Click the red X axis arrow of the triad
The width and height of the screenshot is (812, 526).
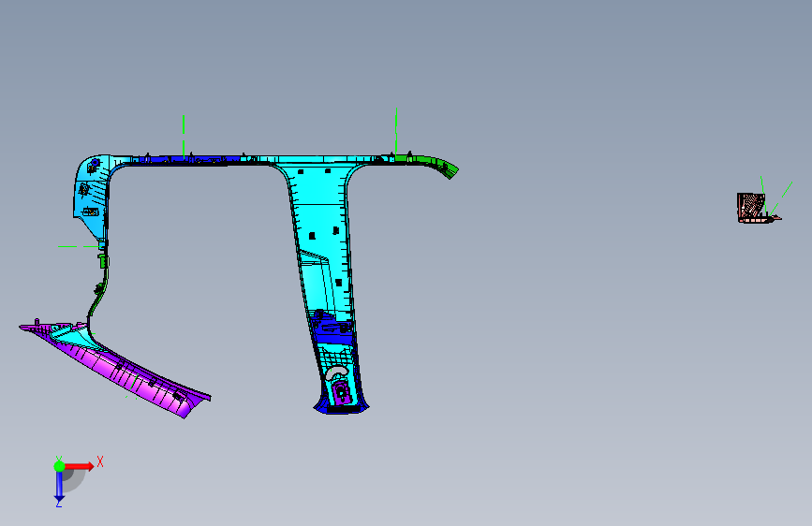point(80,466)
